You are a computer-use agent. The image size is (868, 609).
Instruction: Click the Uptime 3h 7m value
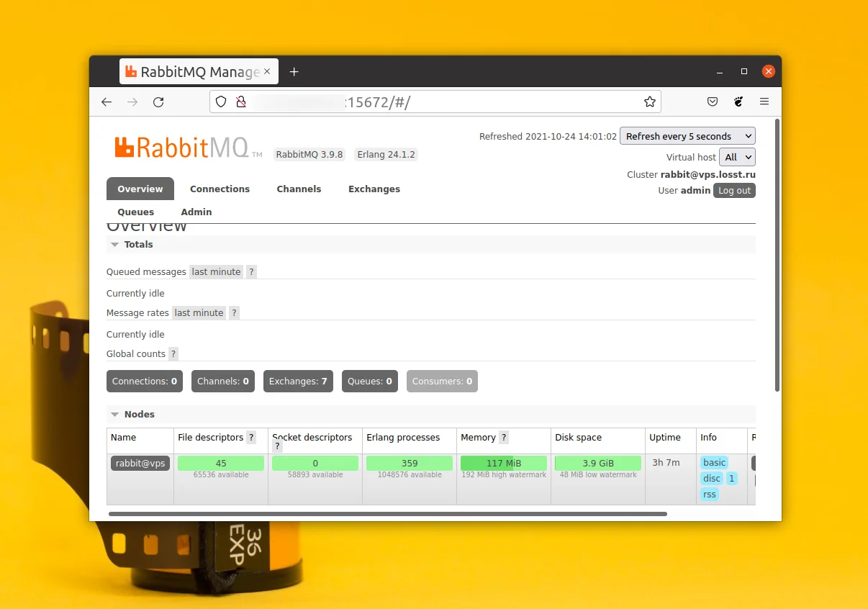(x=666, y=463)
